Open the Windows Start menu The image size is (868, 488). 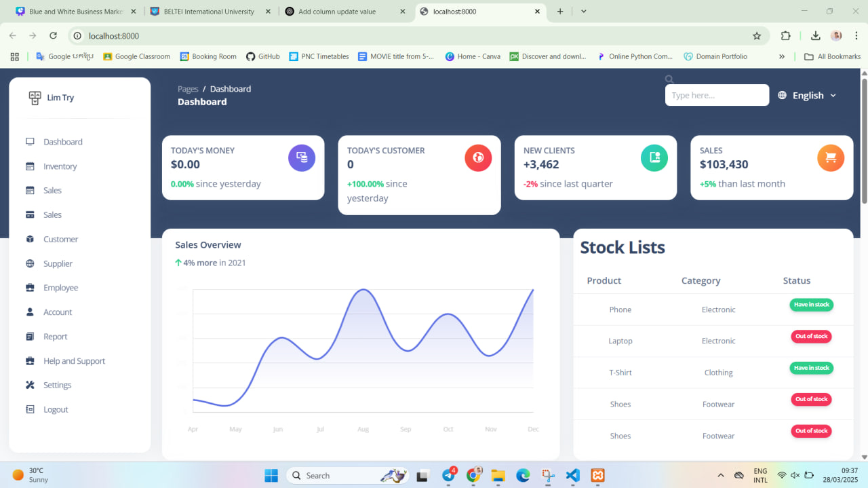[x=271, y=475]
